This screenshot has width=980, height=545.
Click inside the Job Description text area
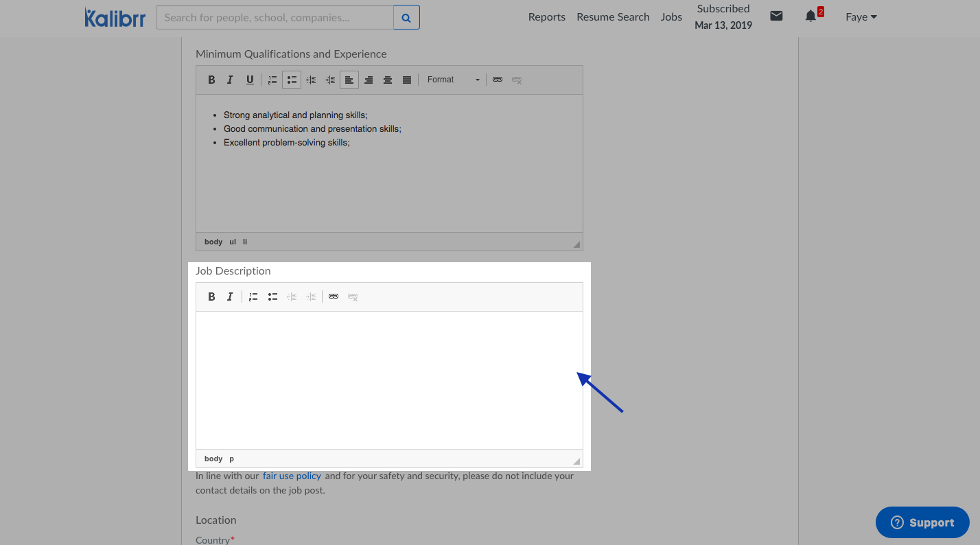(x=389, y=380)
